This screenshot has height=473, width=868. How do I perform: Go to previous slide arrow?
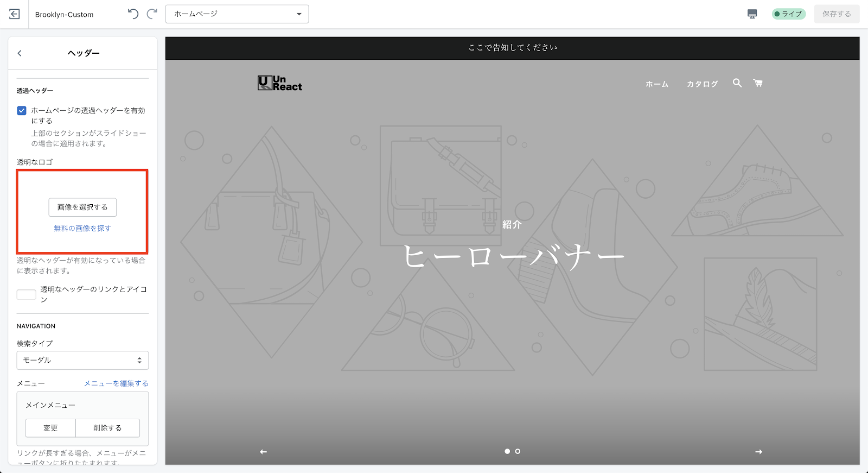click(x=264, y=452)
